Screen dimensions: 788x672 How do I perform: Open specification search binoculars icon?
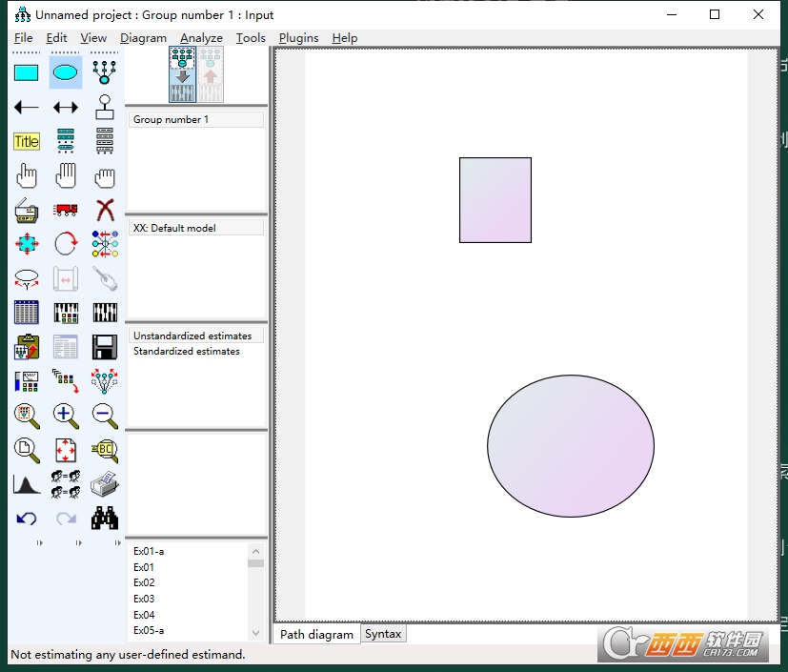click(x=105, y=519)
